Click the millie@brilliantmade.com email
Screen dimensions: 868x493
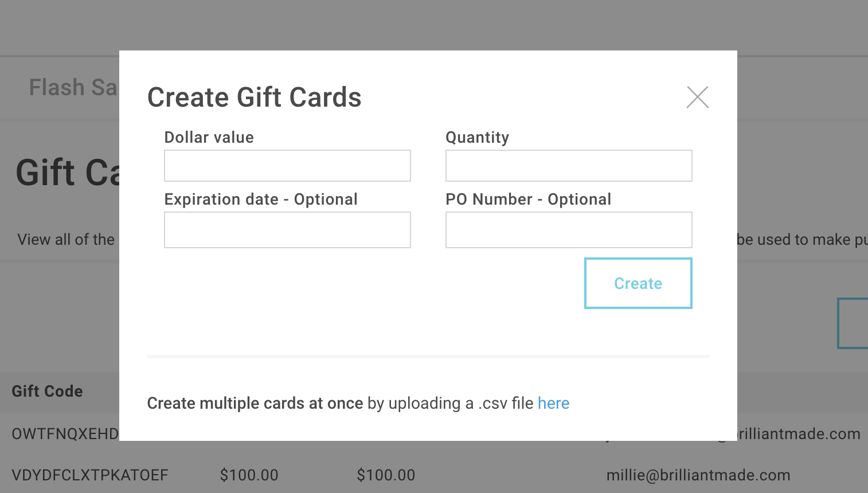pos(698,475)
